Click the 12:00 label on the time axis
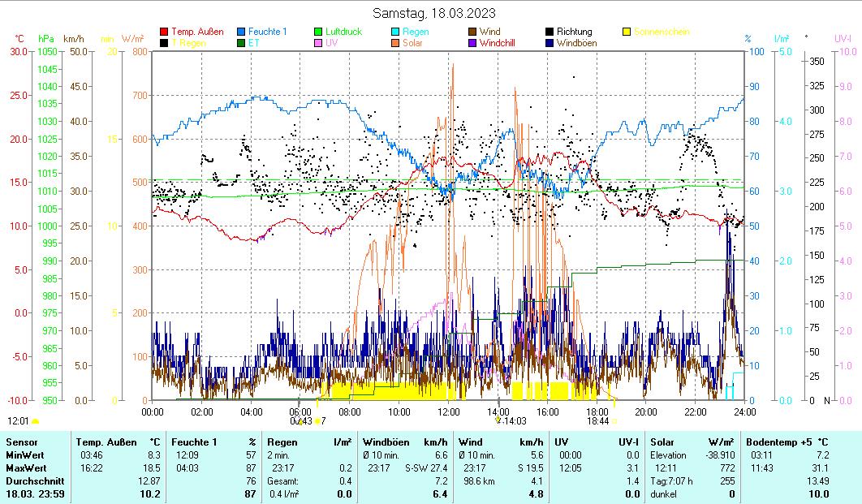The width and height of the screenshot is (862, 504). (x=448, y=411)
